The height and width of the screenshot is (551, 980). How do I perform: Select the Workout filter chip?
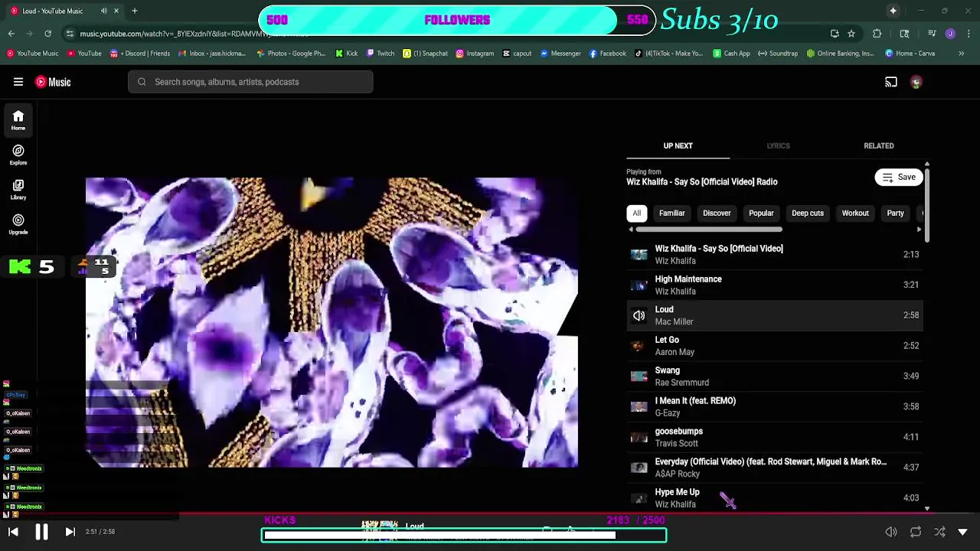[855, 214]
